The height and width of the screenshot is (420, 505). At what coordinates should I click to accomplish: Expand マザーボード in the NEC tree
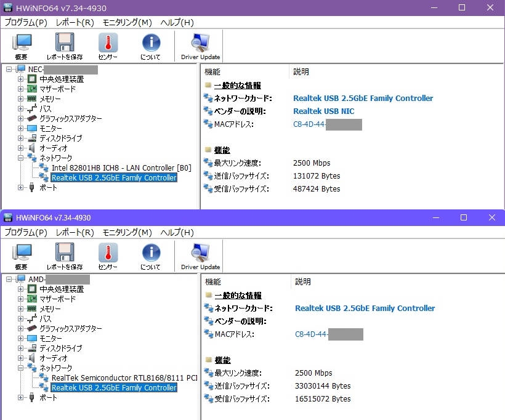(20, 89)
